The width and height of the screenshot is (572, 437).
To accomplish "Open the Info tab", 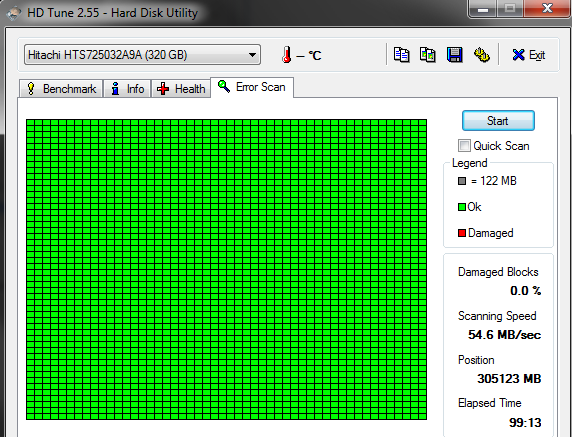I will coord(127,89).
